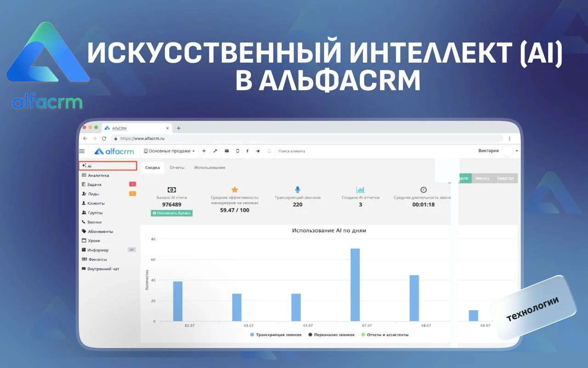This screenshot has height=368, width=588.
Task: Click the chart title Использование AI по дням
Action: pos(329,230)
